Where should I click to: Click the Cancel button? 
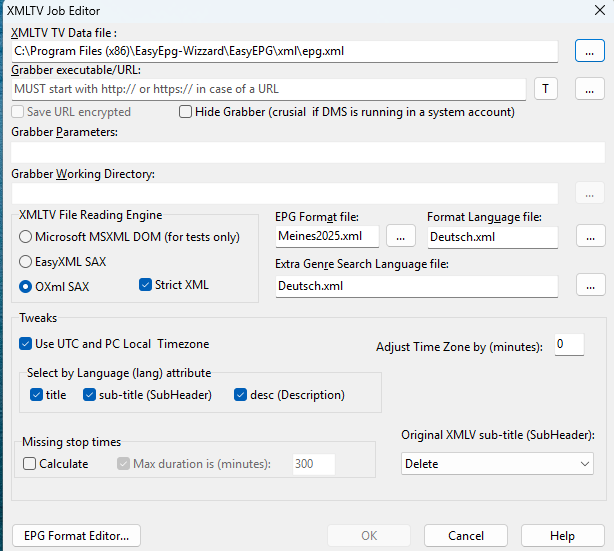pos(466,535)
